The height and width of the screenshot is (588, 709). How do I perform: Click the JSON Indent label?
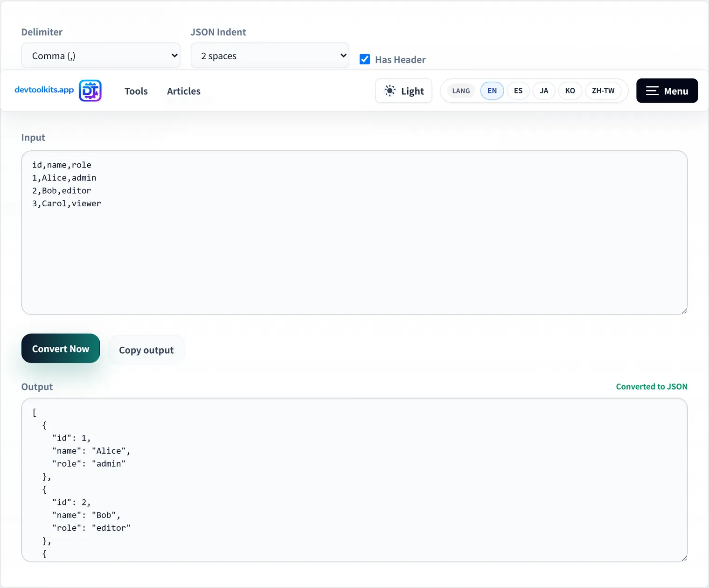(218, 32)
